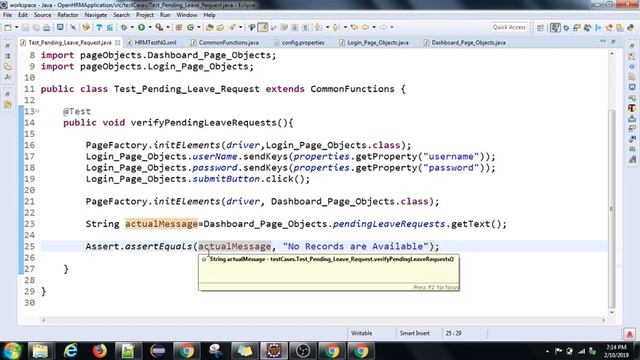The image size is (640, 360).
Task: Switch to the Debug perspective icon
Action: pyautogui.click(x=566, y=28)
